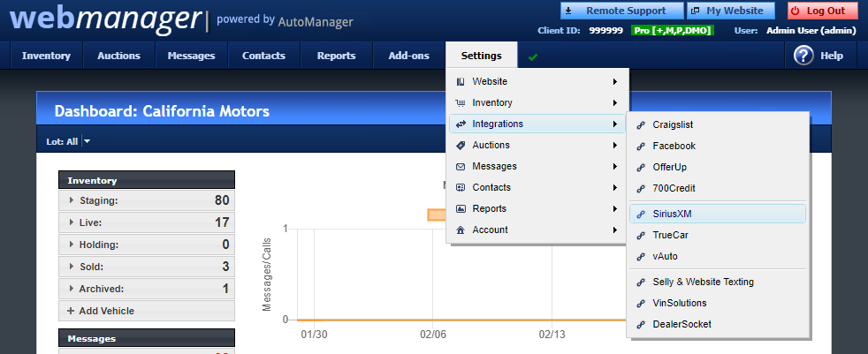The image size is (868, 354).
Task: Expand the Holding inventory row
Action: tap(72, 245)
